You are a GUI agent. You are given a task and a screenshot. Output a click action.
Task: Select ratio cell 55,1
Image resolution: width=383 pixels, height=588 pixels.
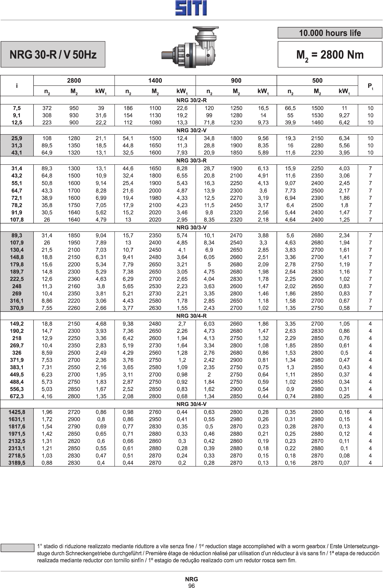tap(17, 183)
